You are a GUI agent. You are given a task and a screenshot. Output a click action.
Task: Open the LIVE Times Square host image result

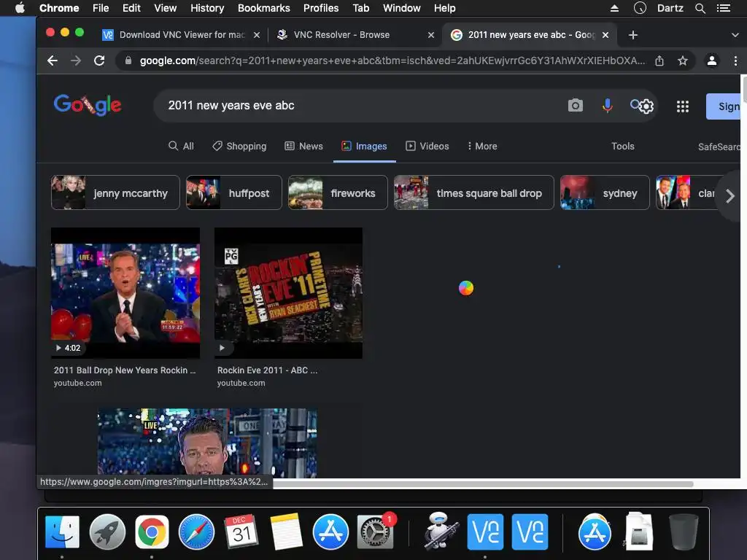pyautogui.click(x=207, y=443)
